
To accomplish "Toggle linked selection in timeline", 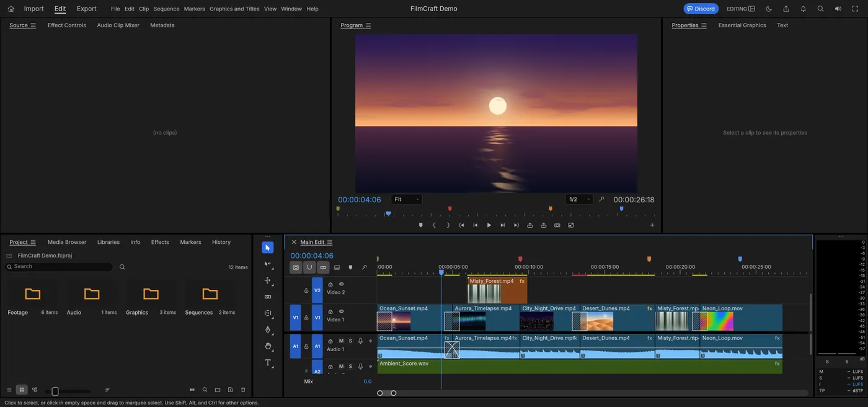I will click(x=323, y=267).
